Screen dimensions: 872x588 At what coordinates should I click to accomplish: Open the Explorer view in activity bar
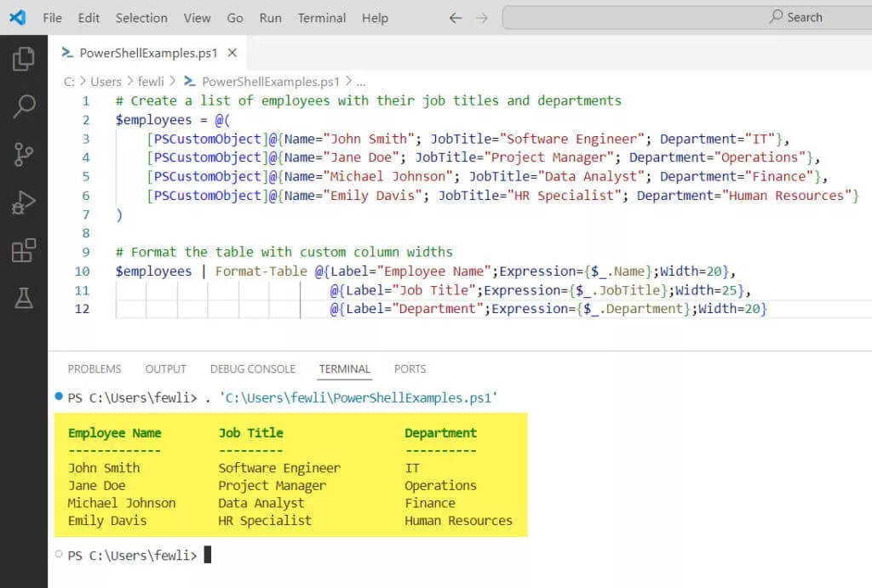(x=24, y=59)
